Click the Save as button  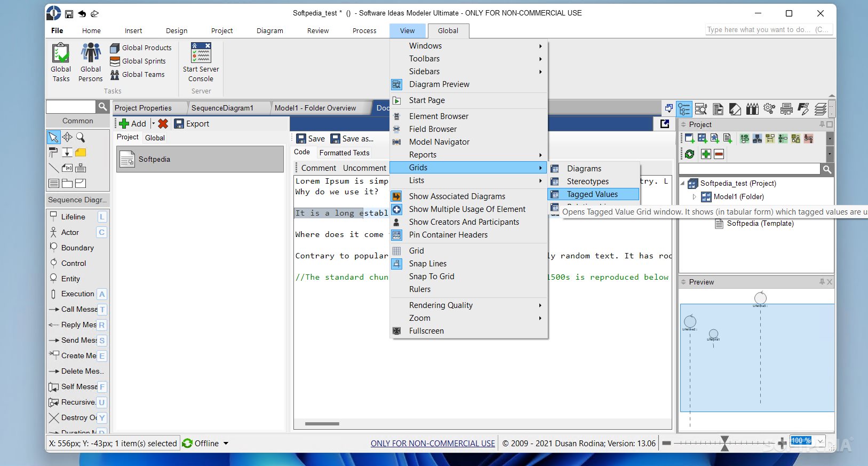[x=352, y=139]
